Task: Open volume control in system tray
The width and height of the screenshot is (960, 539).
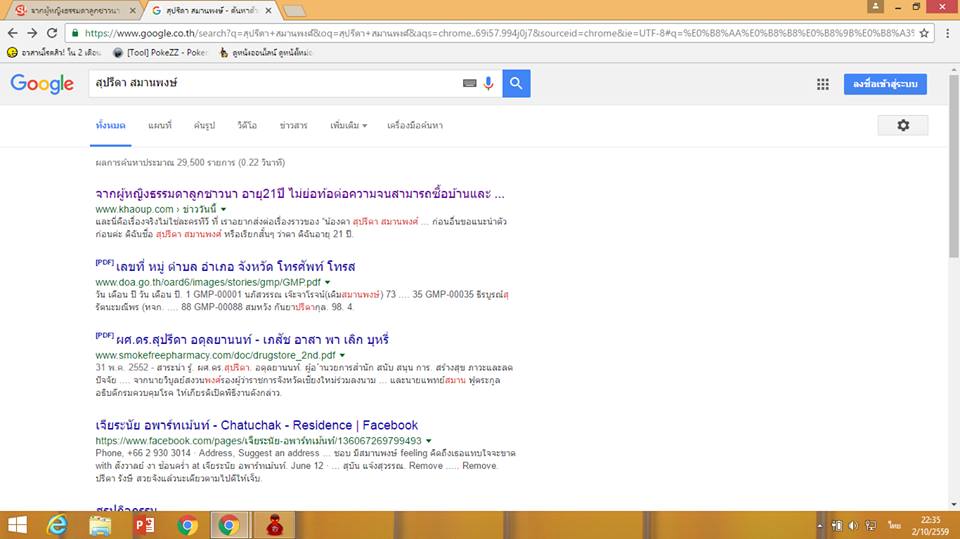Action: coord(853,526)
